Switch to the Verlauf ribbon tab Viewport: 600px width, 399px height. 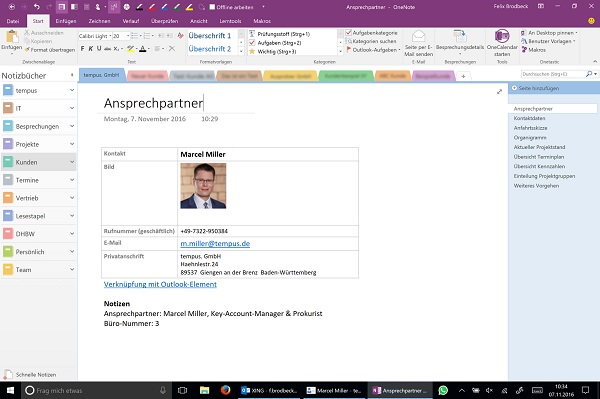point(131,21)
